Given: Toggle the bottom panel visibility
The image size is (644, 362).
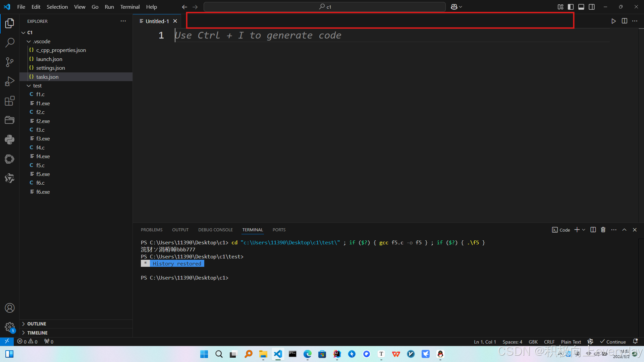Looking at the screenshot, I should tap(581, 7).
